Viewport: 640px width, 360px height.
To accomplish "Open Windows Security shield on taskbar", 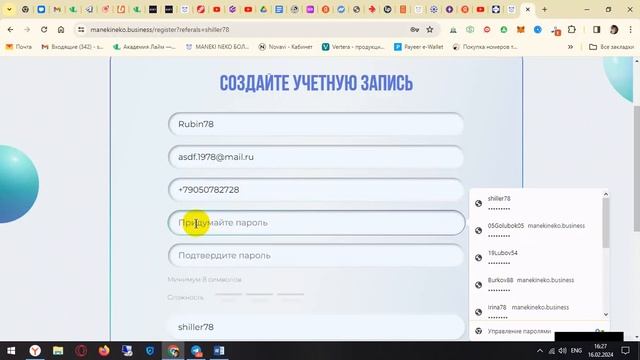I will click(x=150, y=351).
